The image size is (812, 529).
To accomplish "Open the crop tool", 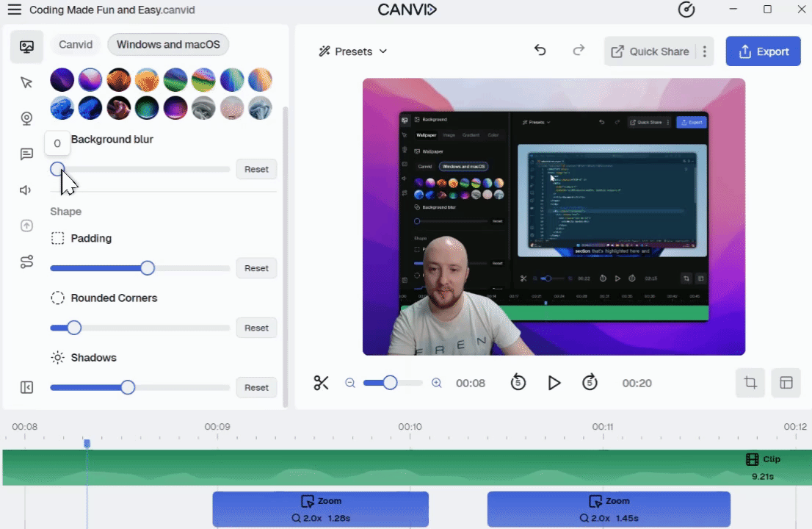I will (750, 383).
